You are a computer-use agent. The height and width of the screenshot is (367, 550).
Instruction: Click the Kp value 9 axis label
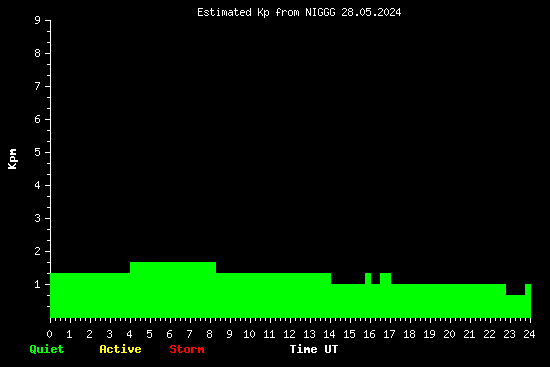tap(38, 20)
